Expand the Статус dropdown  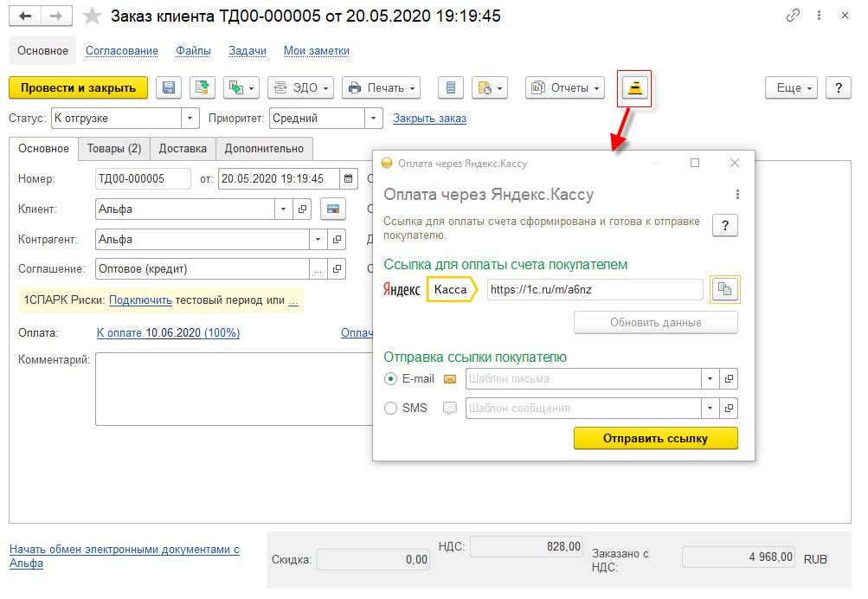[x=190, y=119]
